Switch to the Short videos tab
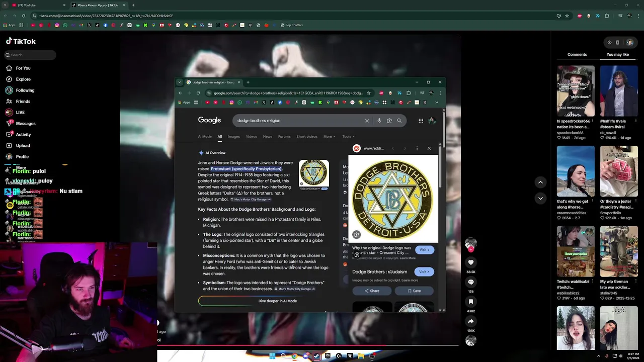 coord(307,136)
